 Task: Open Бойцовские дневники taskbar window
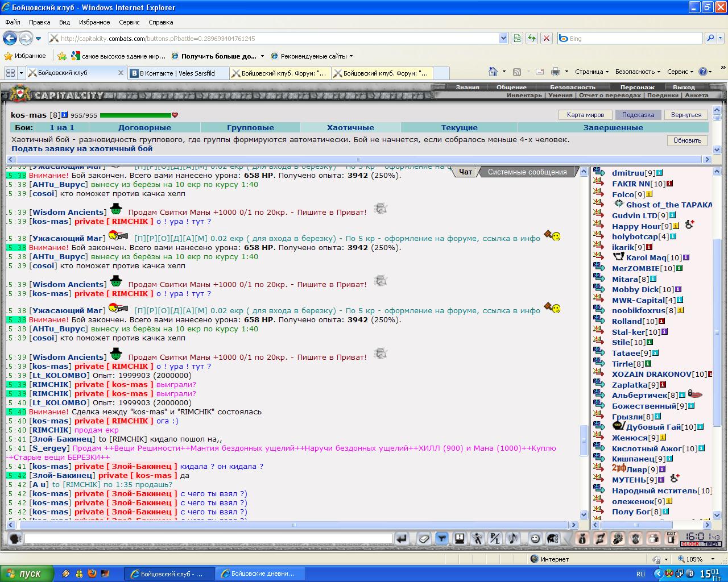coord(260,573)
